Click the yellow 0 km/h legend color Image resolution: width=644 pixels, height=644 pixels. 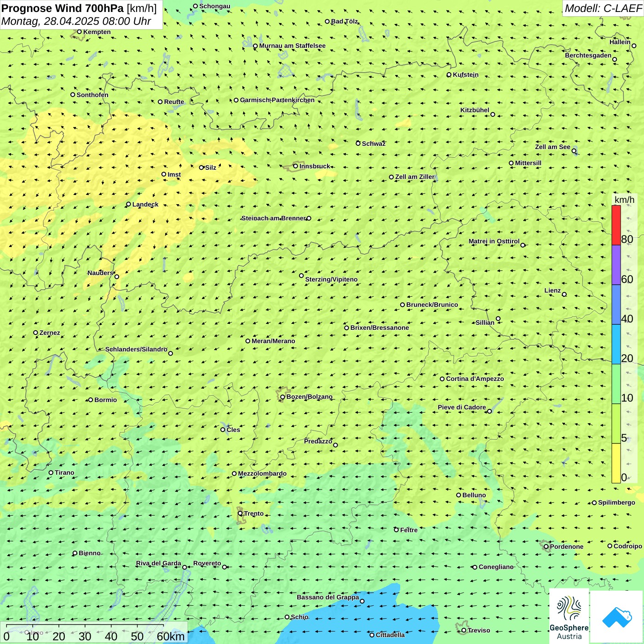click(x=616, y=463)
